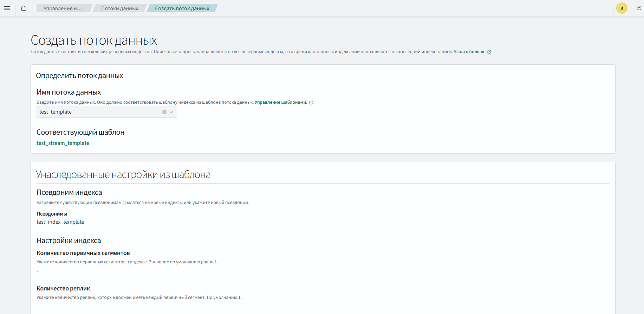
Task: Navigate to 'Потоки данных' breadcrumb
Action: point(119,8)
